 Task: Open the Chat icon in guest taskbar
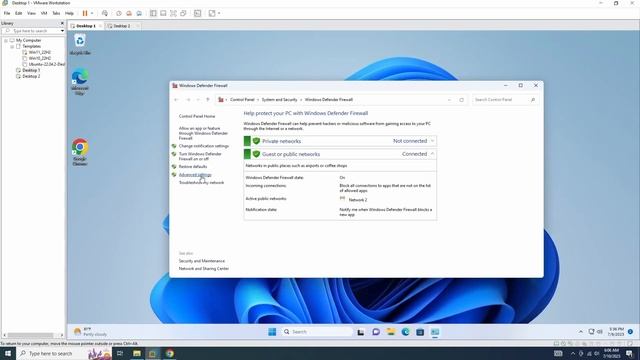[x=376, y=332]
